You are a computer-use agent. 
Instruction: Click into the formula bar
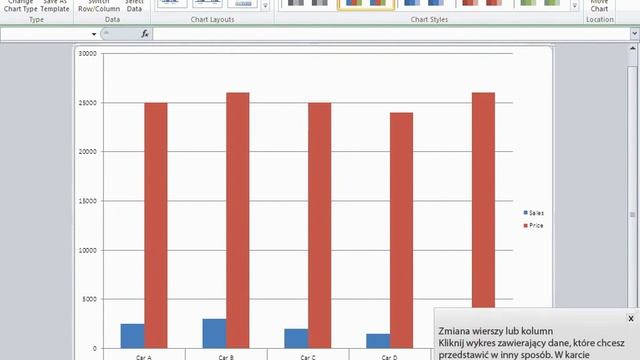pyautogui.click(x=391, y=34)
